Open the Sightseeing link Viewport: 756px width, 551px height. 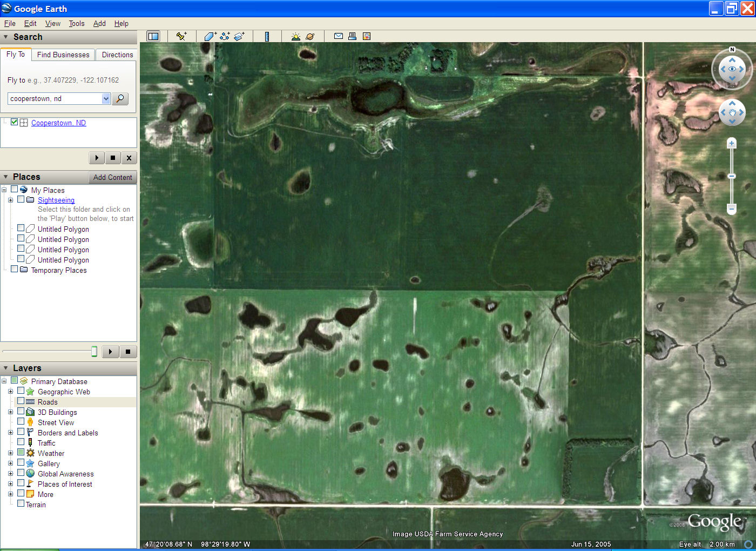pos(56,200)
